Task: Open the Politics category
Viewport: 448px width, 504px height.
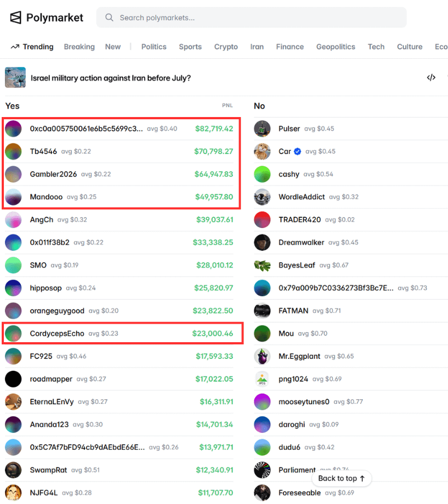Action: tap(154, 47)
